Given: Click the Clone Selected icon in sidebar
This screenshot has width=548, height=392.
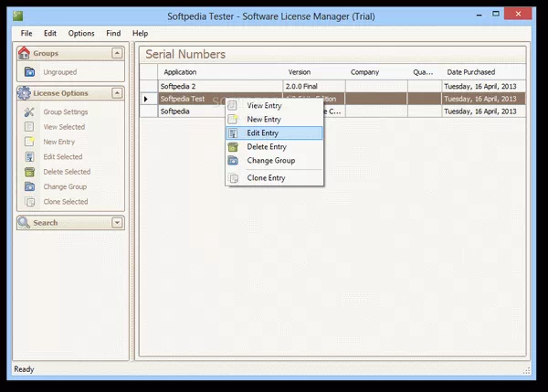Looking at the screenshot, I should (x=29, y=202).
